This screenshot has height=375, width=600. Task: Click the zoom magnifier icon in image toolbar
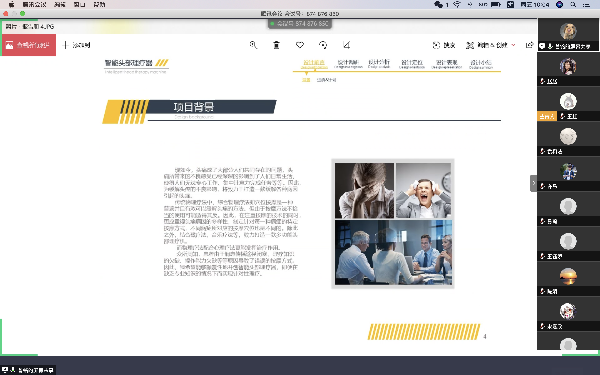point(253,45)
